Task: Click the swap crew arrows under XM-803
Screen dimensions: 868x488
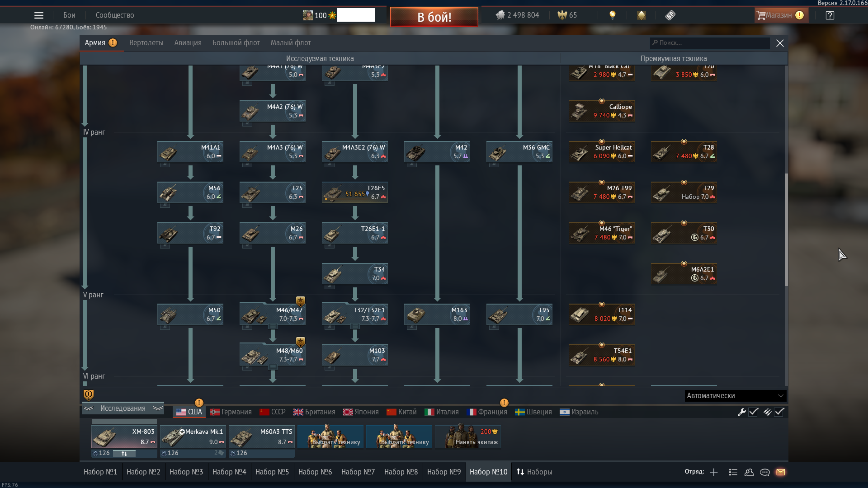Action: point(124,453)
